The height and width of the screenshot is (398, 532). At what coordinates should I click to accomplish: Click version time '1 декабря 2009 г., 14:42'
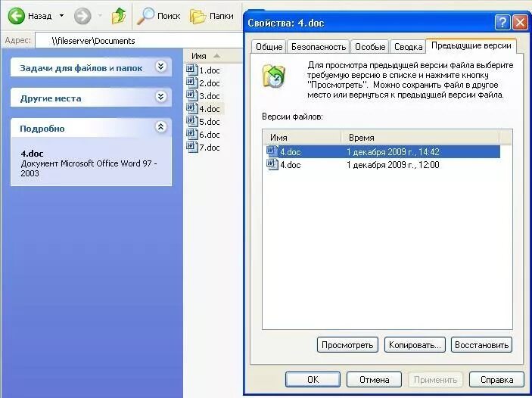[393, 151]
